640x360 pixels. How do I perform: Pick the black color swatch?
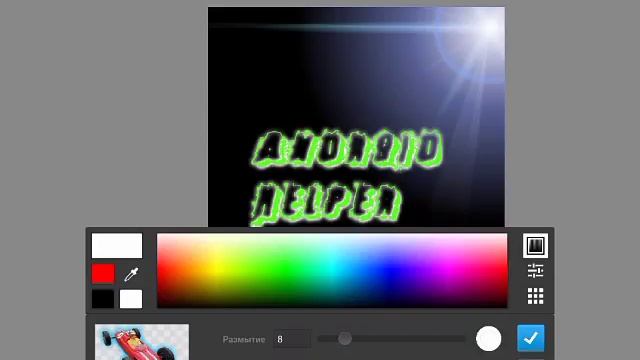pos(103,299)
